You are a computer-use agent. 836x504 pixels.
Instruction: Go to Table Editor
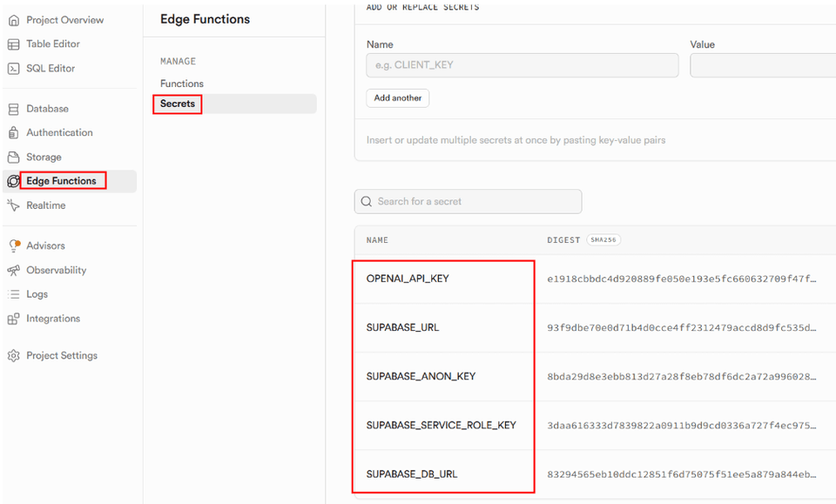[x=53, y=44]
